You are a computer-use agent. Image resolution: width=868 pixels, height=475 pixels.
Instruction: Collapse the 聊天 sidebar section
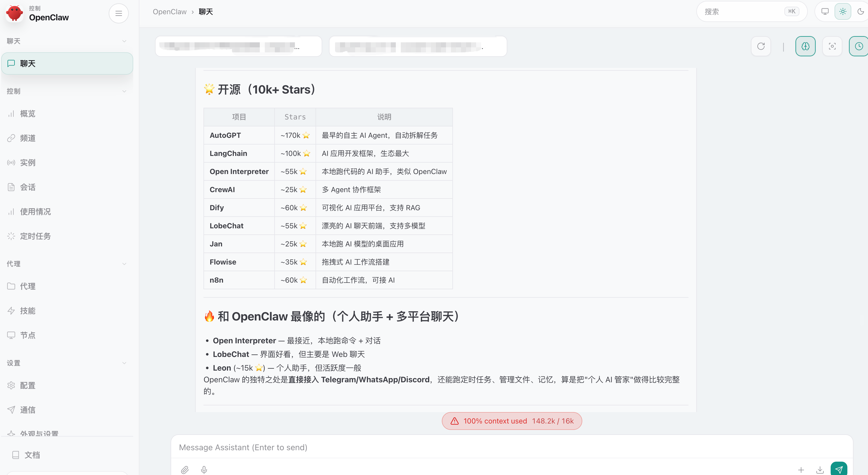click(x=124, y=41)
